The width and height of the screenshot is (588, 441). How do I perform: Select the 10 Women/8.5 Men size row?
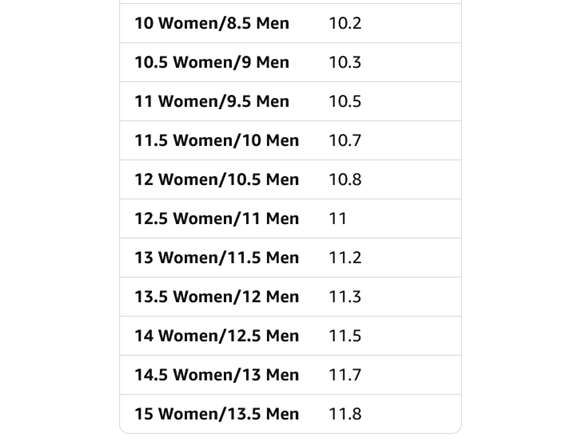[290, 23]
